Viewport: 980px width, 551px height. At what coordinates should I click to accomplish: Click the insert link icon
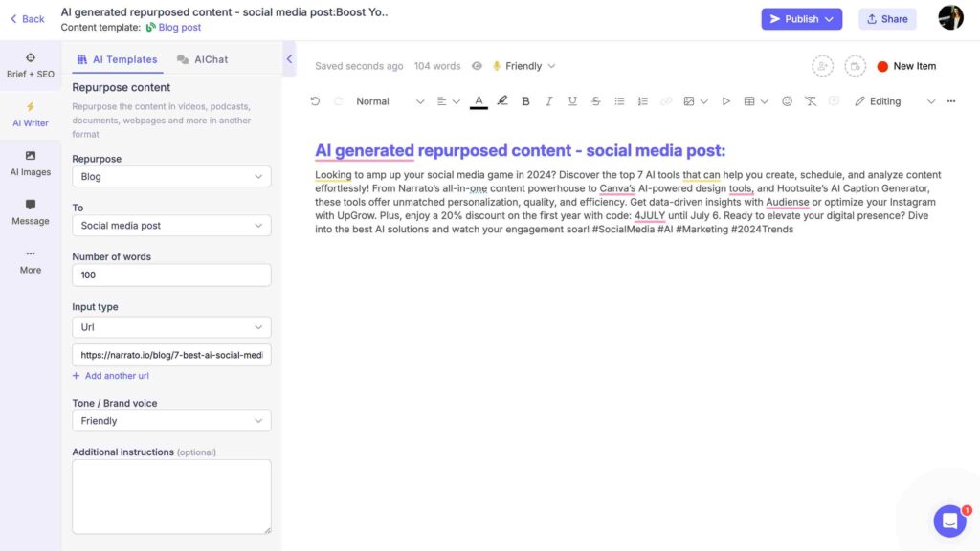pyautogui.click(x=666, y=101)
